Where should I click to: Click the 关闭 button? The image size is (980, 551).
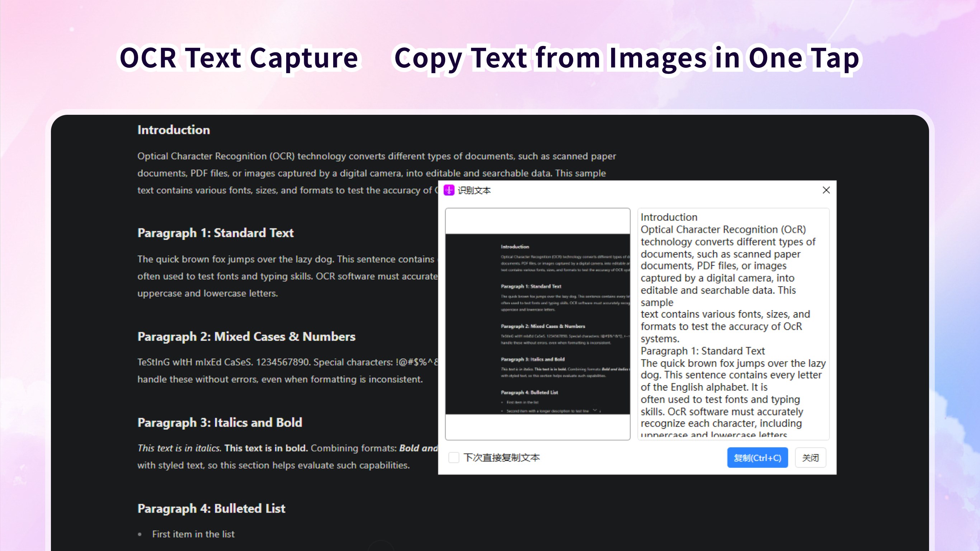(x=810, y=458)
